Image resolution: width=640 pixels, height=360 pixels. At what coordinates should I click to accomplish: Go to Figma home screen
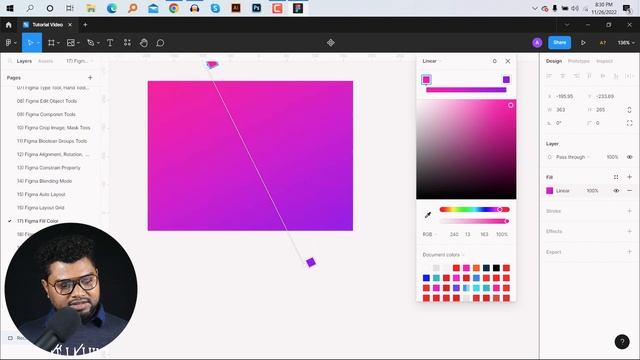[x=9, y=25]
